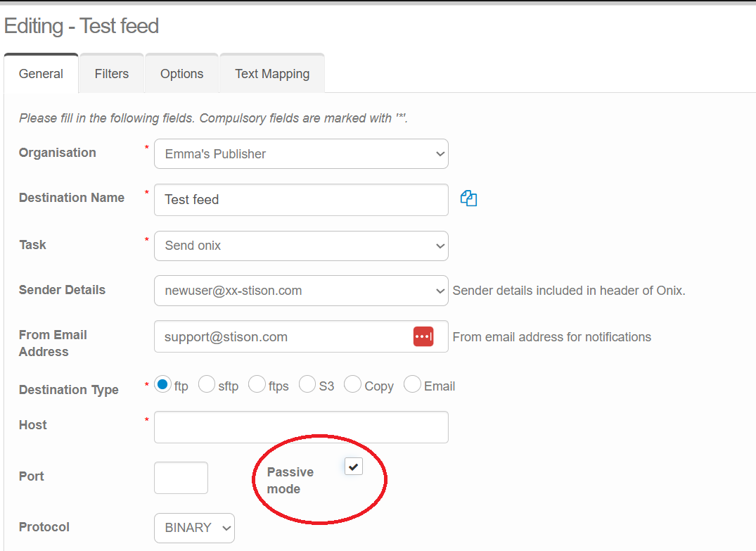Focus the Destination Name text box
This screenshot has height=551, width=756.
pyautogui.click(x=300, y=200)
